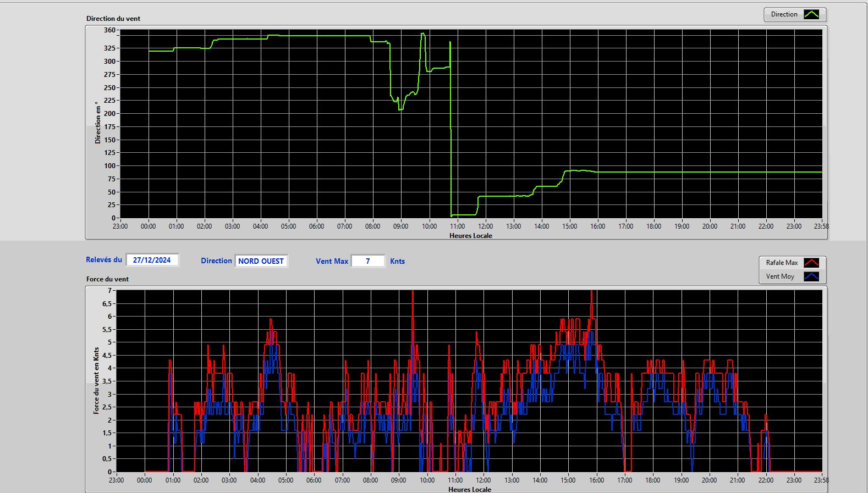Click the Force du vent chart title

coord(107,279)
